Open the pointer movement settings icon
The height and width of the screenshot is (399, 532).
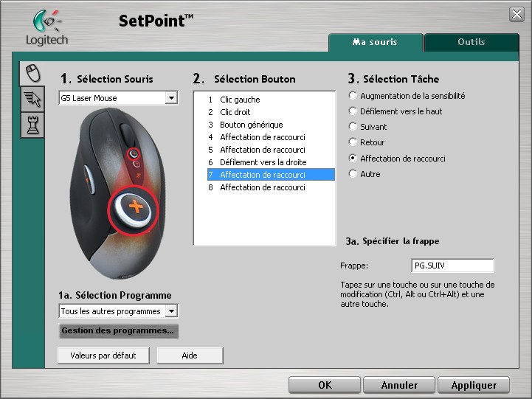tap(32, 100)
